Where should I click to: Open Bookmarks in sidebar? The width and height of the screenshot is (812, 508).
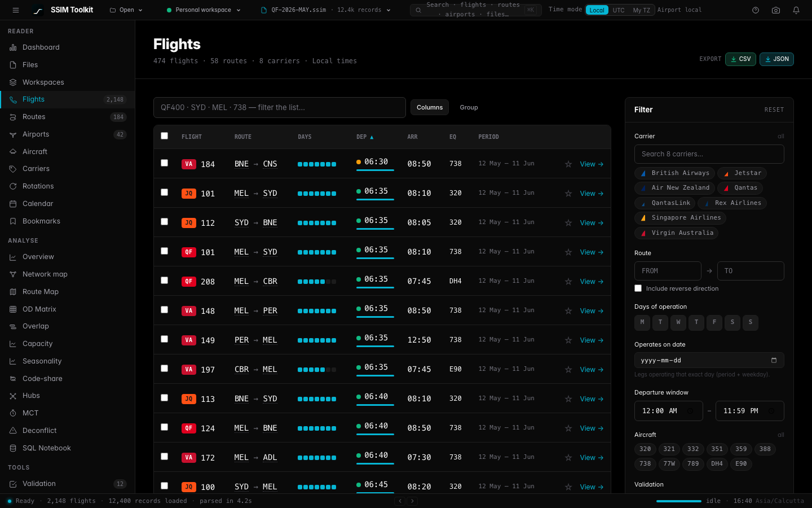67,221
